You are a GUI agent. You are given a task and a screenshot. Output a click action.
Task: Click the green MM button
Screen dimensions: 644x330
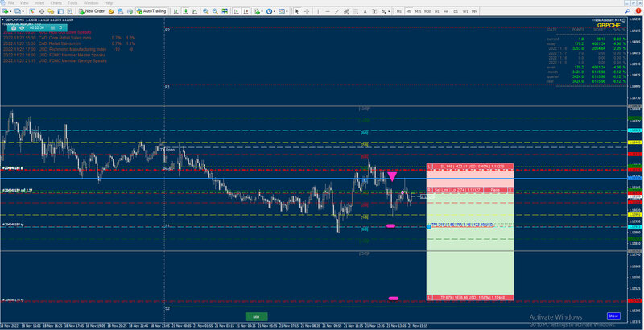(x=256, y=316)
